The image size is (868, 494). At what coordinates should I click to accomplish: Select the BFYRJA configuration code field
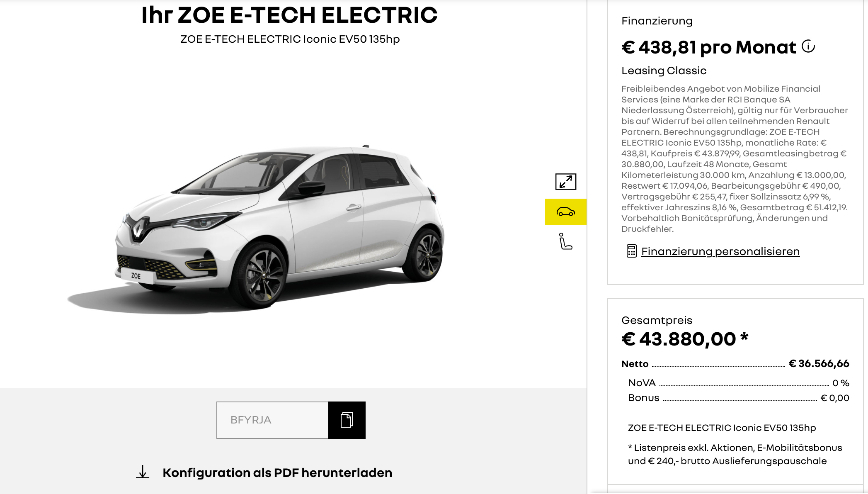pos(272,420)
